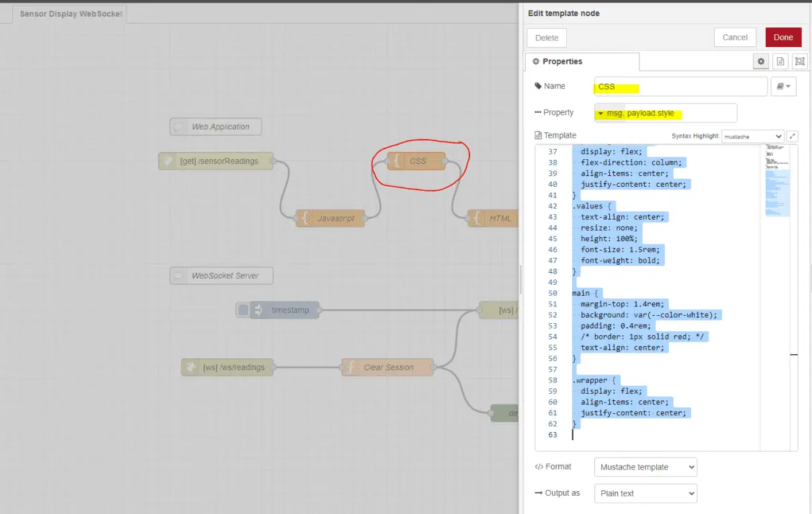The width and height of the screenshot is (812, 514).
Task: Select the Clear Session function node
Action: click(387, 367)
